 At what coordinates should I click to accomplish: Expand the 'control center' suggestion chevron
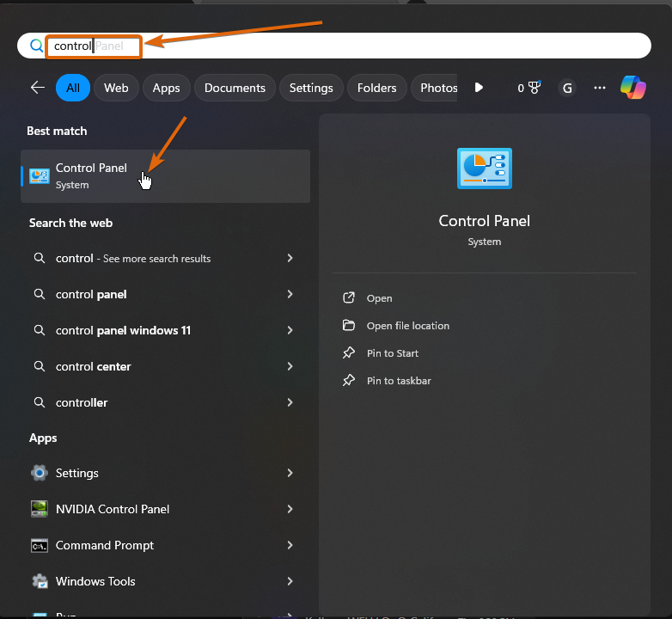(x=290, y=366)
